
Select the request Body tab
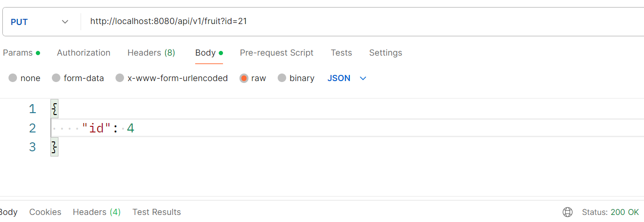[206, 53]
